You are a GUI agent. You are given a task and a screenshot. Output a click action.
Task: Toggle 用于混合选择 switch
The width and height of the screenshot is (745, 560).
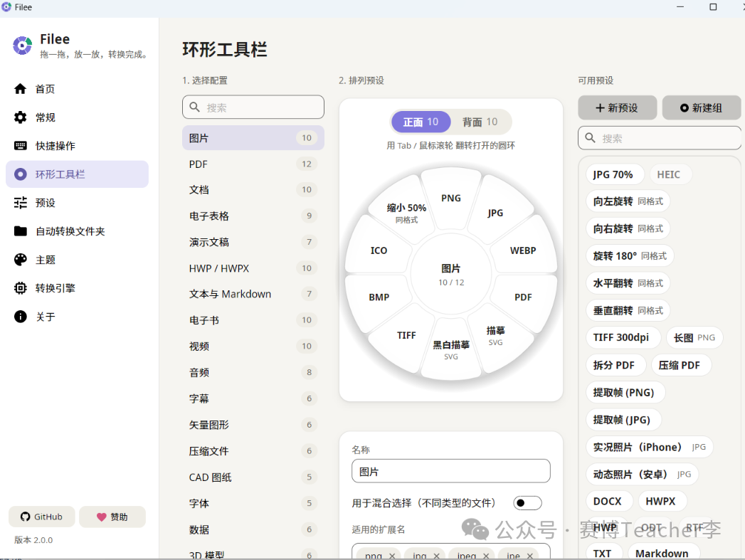[x=527, y=503]
